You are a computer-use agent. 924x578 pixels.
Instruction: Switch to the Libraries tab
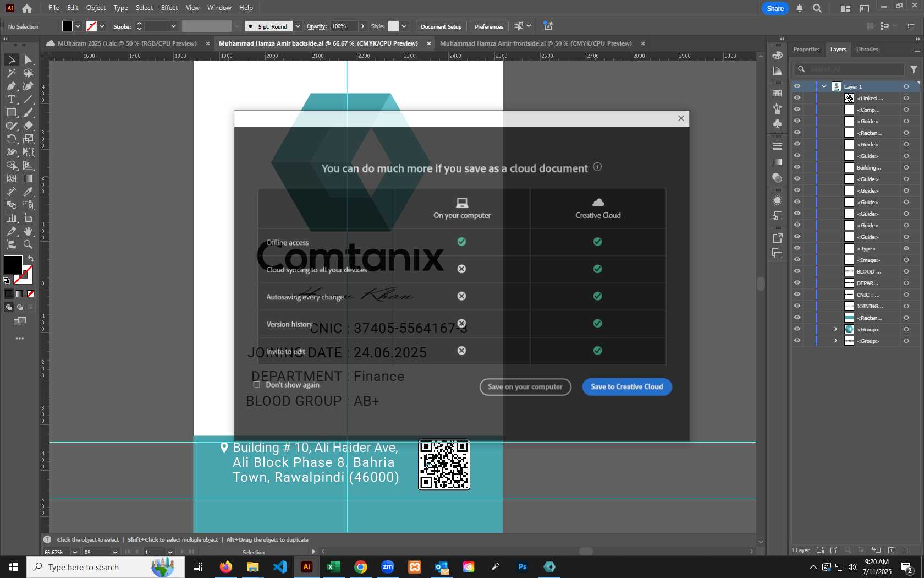[867, 50]
